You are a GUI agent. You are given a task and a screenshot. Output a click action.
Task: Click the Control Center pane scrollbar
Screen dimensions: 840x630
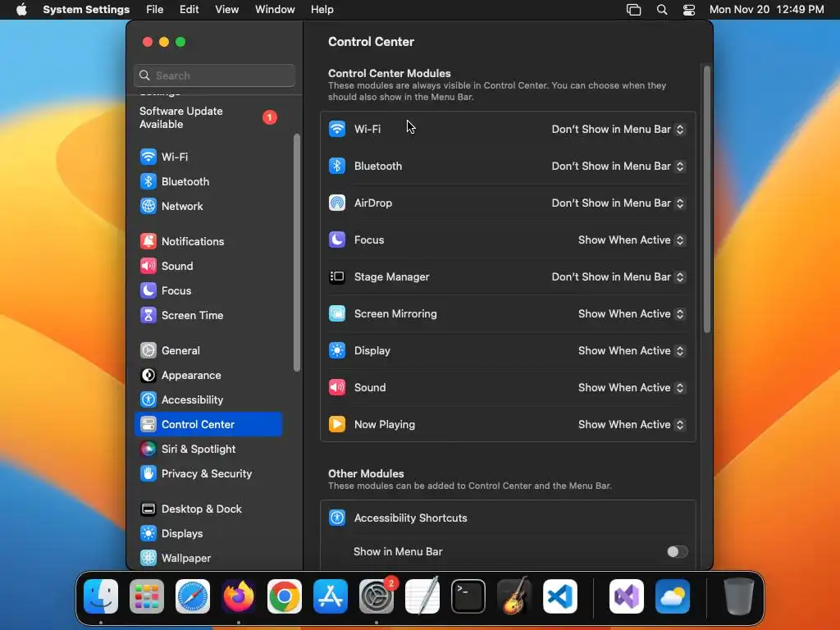point(706,199)
